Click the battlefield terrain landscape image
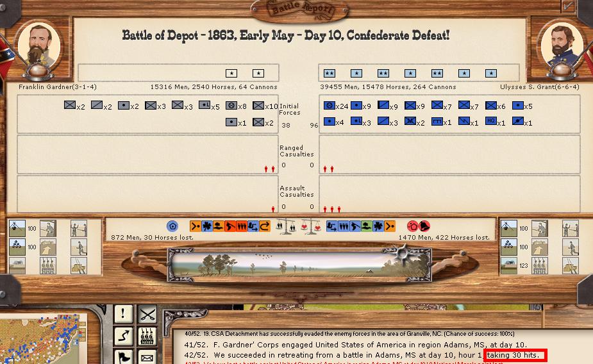This screenshot has height=364, width=593. tap(296, 263)
